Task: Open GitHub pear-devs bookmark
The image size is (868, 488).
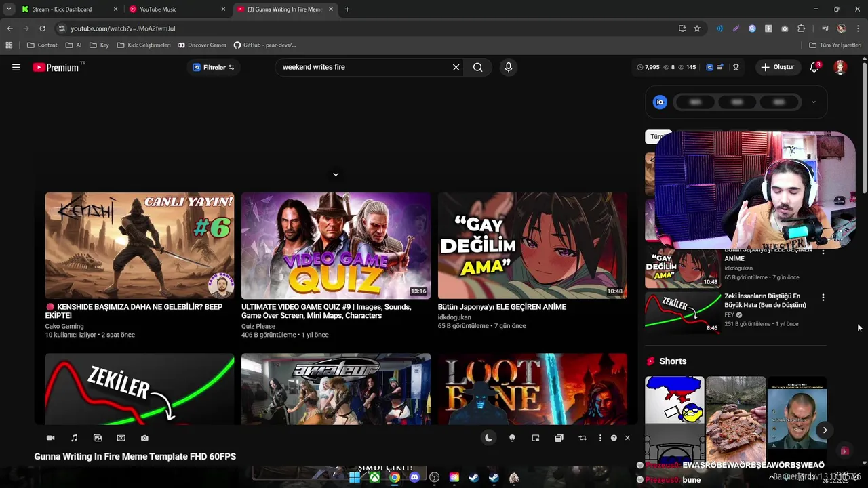Action: click(x=264, y=45)
